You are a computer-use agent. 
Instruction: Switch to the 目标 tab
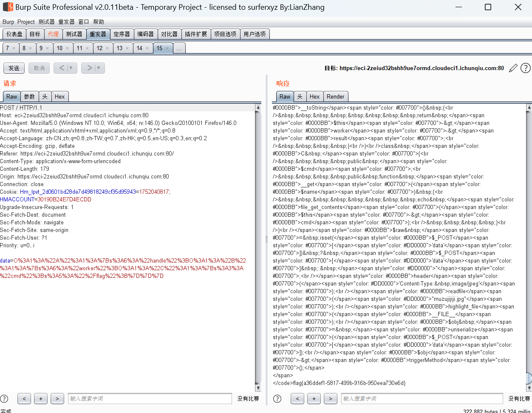click(x=35, y=34)
